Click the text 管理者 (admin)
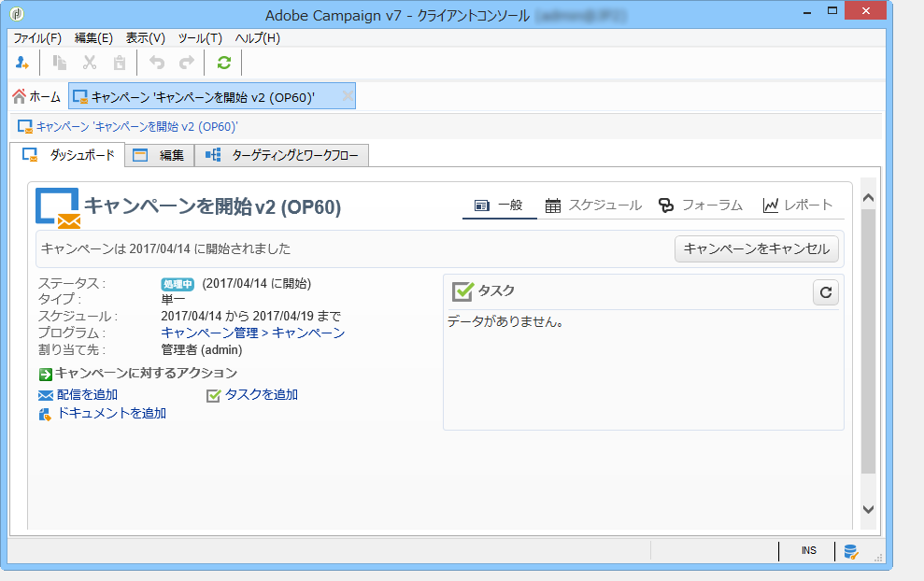 [202, 350]
